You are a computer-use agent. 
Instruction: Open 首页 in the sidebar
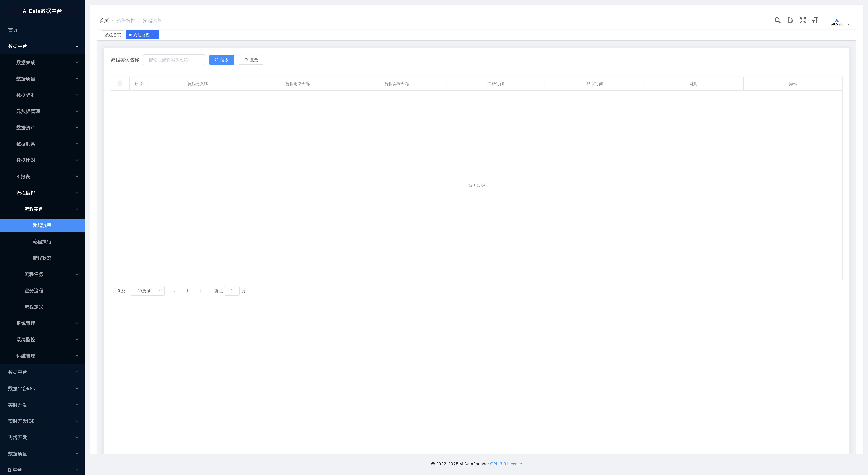[42, 30]
